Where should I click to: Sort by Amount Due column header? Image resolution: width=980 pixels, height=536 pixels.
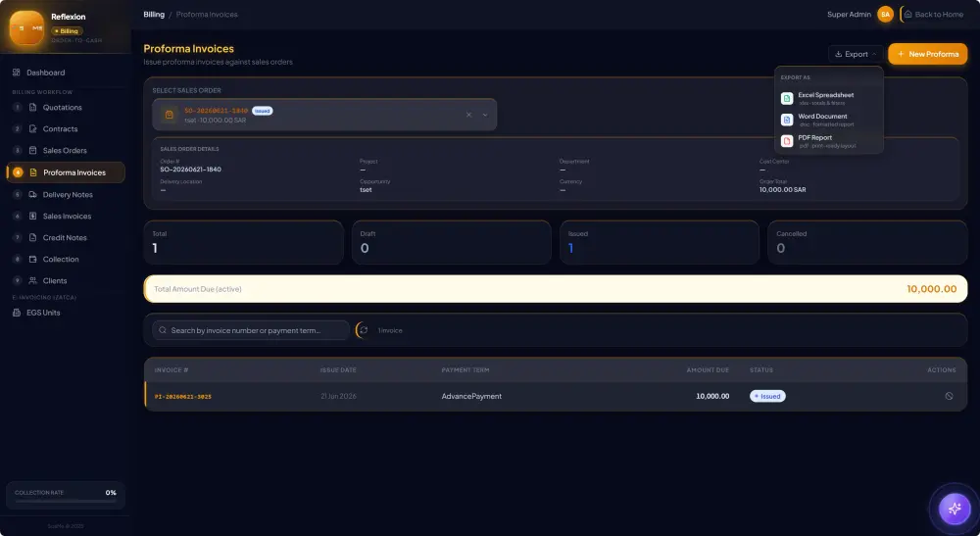(x=708, y=370)
